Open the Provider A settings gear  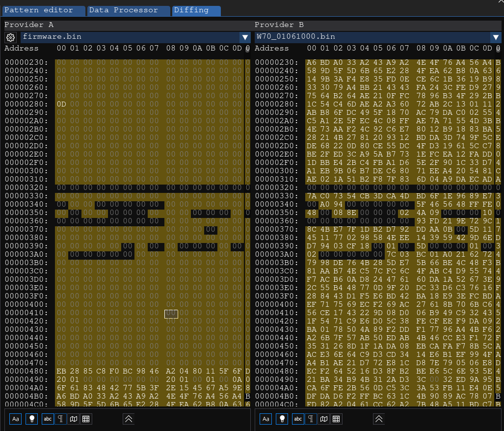(10, 37)
